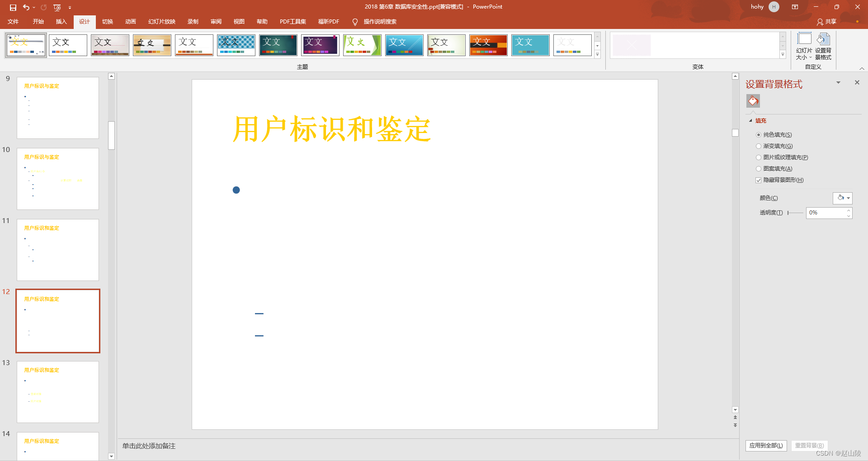This screenshot has width=868, height=461.
Task: Click Apply to All button
Action: (x=766, y=446)
